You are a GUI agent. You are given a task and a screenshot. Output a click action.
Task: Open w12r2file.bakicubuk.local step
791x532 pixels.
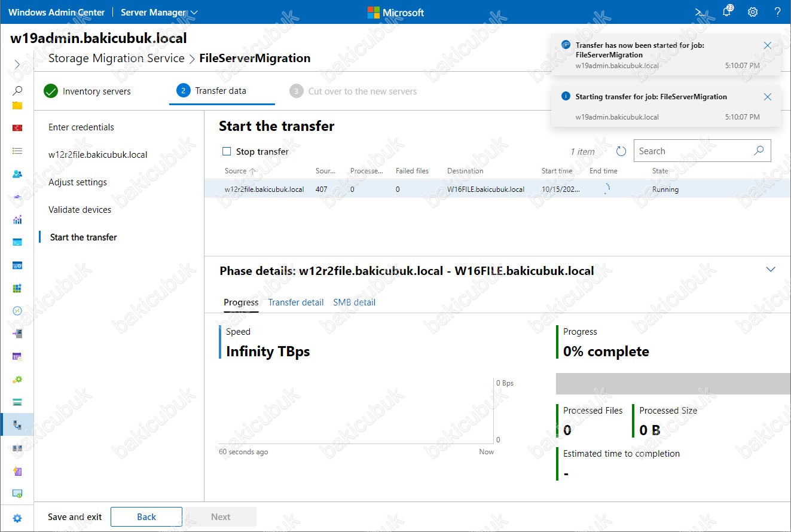tap(98, 155)
